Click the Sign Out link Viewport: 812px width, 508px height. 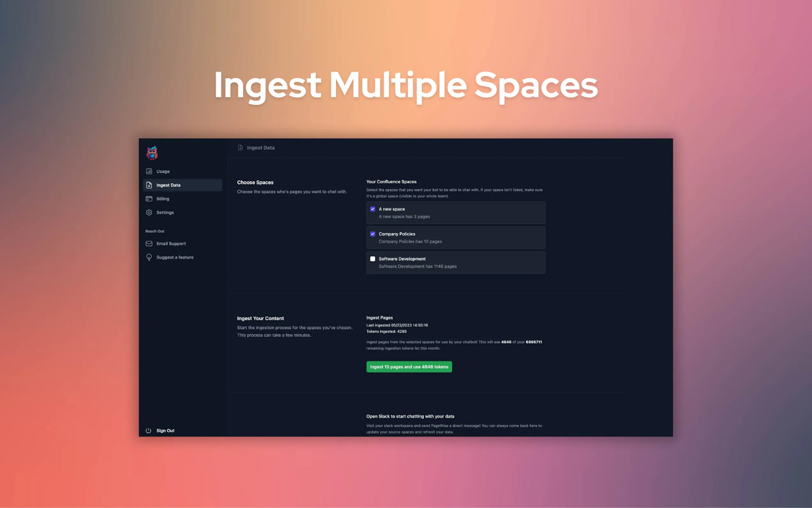coord(166,431)
